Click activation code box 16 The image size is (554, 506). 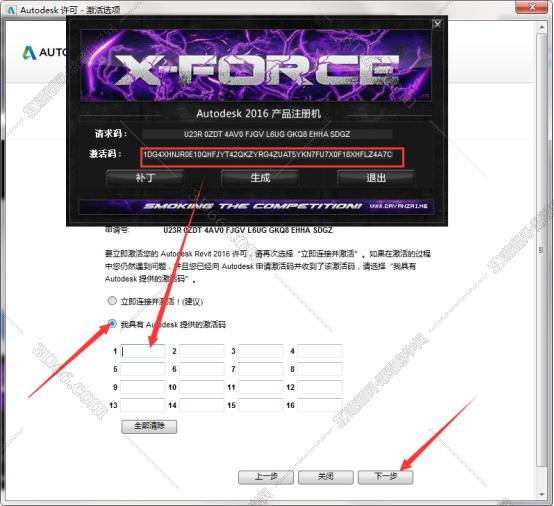[320, 405]
